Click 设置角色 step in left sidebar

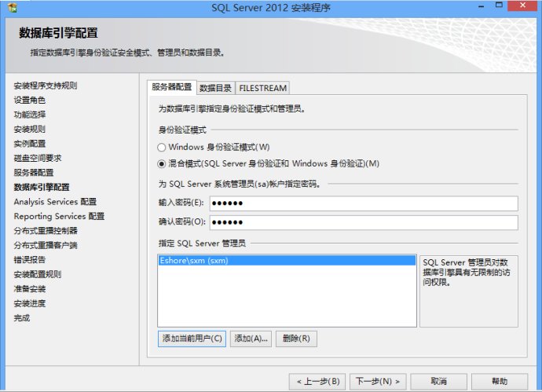(x=29, y=100)
